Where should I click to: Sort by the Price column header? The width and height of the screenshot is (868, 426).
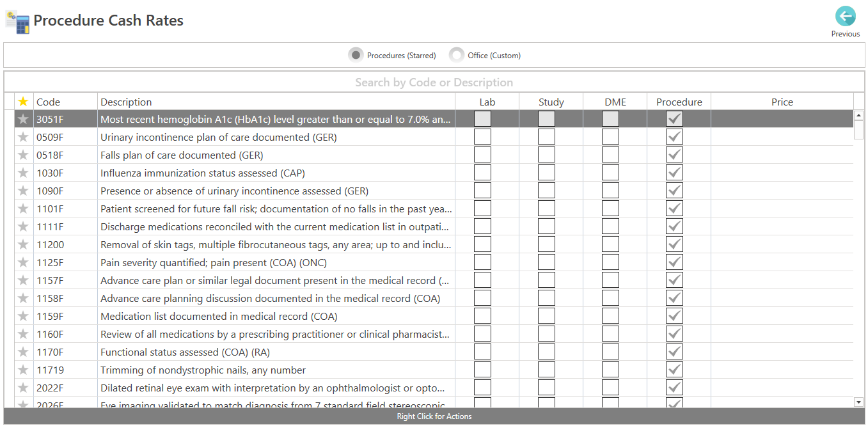[782, 102]
